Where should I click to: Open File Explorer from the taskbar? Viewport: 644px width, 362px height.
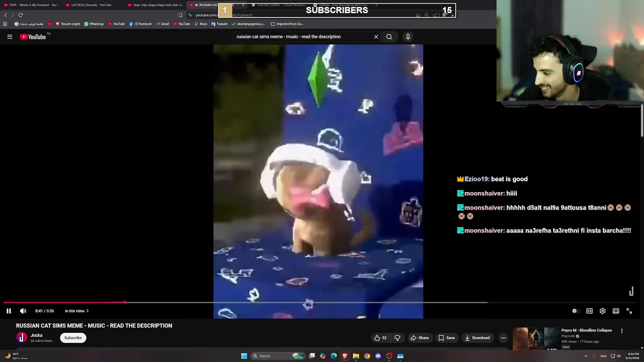tap(356, 356)
